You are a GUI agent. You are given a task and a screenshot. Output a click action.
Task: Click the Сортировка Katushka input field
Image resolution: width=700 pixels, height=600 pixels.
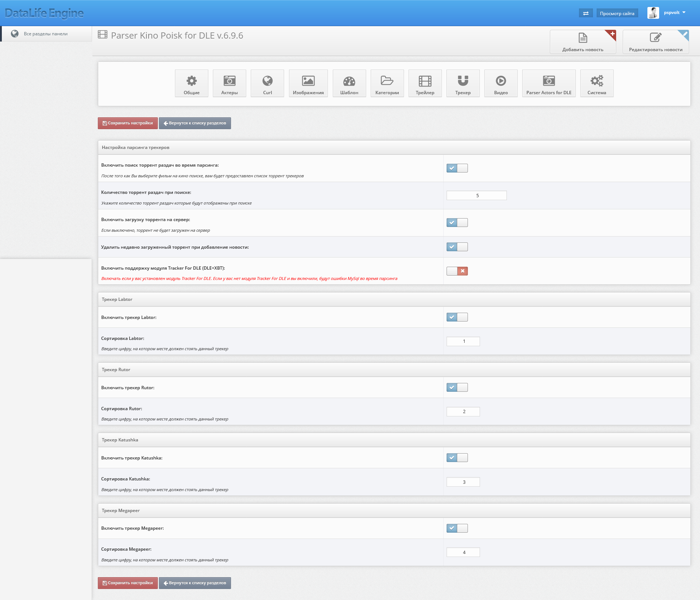tap(463, 482)
